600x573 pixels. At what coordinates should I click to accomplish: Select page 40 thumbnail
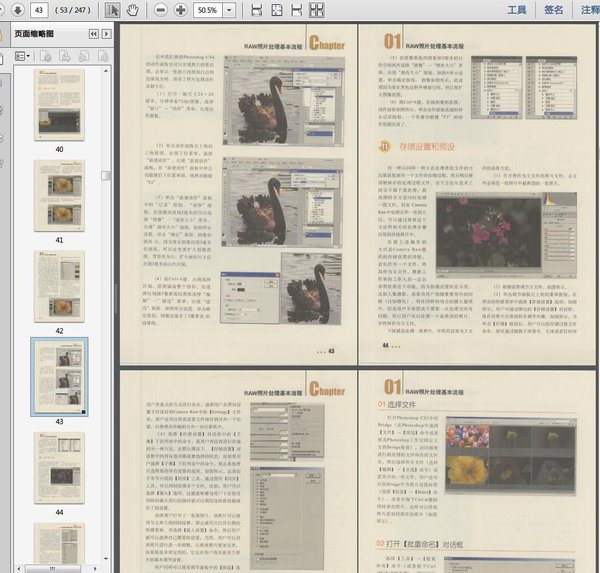59,109
